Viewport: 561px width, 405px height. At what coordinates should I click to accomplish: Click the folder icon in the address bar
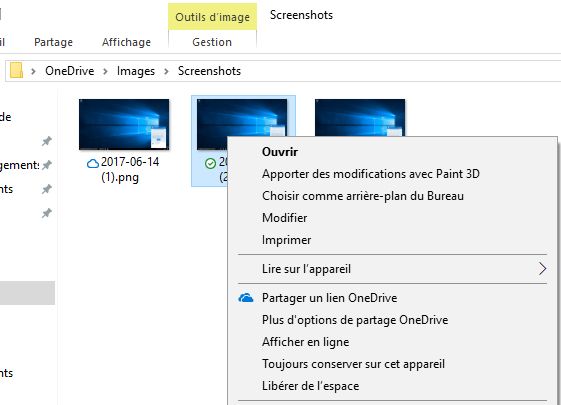click(x=16, y=70)
